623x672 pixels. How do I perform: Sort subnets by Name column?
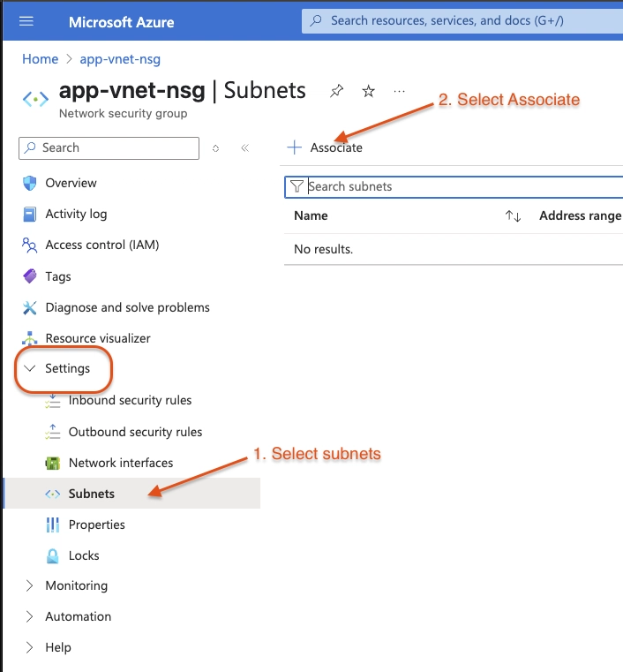pos(311,215)
